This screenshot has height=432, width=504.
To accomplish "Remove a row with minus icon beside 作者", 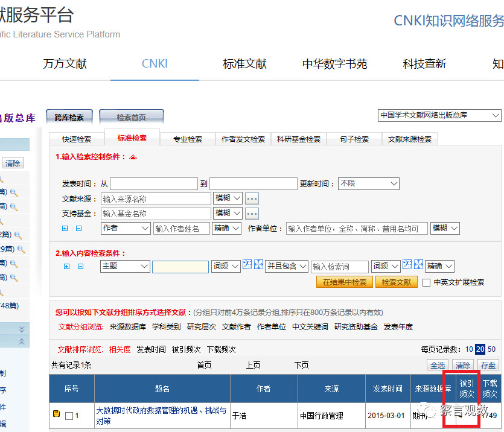I will (x=78, y=228).
